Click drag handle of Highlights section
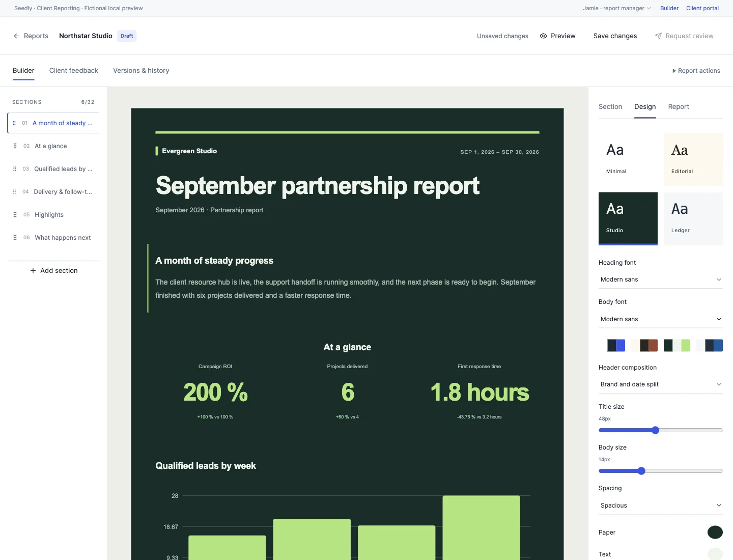 coord(15,215)
